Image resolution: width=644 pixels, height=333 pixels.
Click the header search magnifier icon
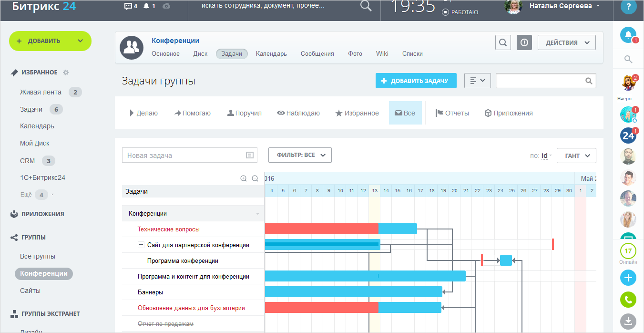pos(366,6)
